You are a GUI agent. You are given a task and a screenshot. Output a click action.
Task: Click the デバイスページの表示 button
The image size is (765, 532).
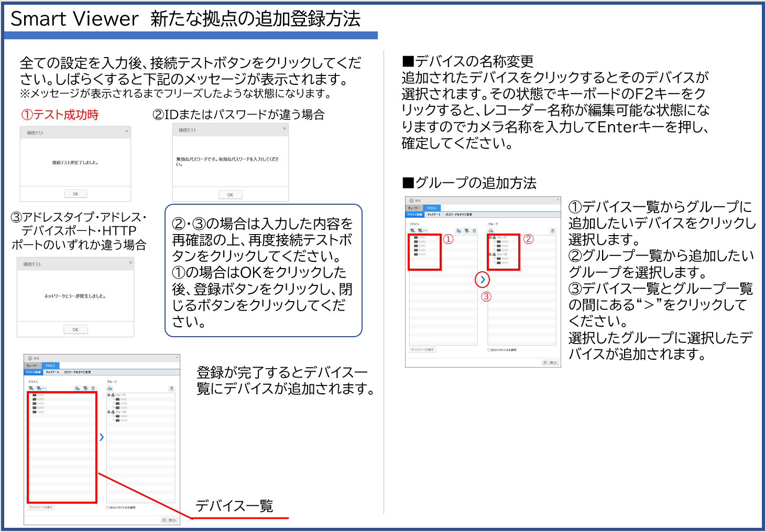(41, 507)
